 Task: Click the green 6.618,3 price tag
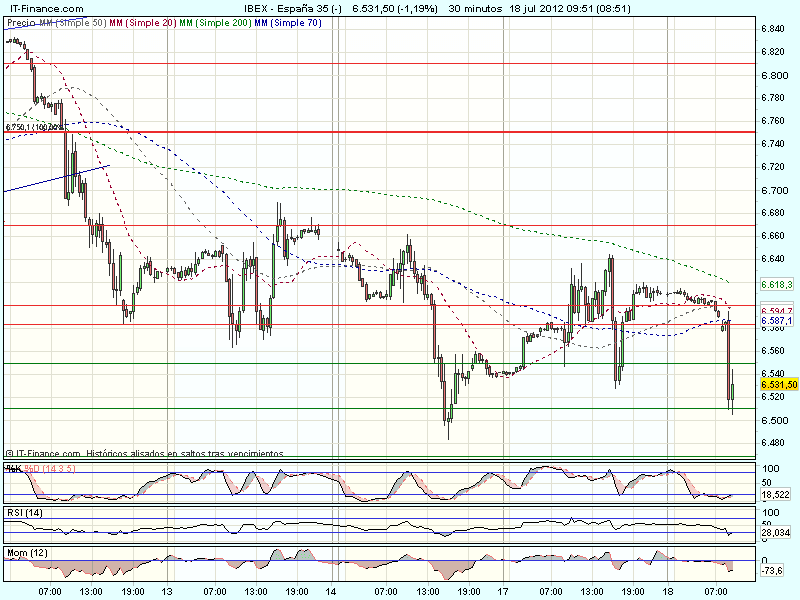coord(776,285)
